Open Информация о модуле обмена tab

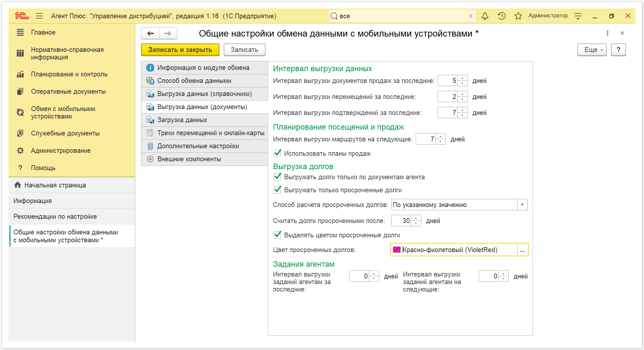204,68
